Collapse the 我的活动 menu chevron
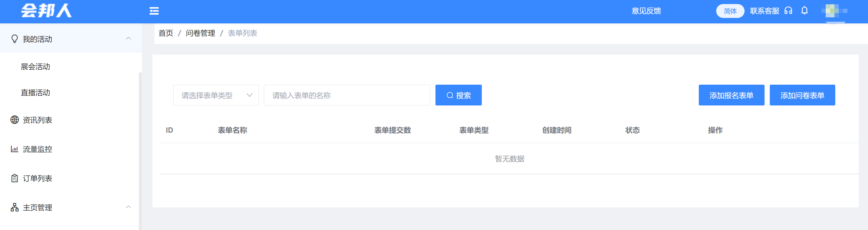868x230 pixels. point(128,39)
